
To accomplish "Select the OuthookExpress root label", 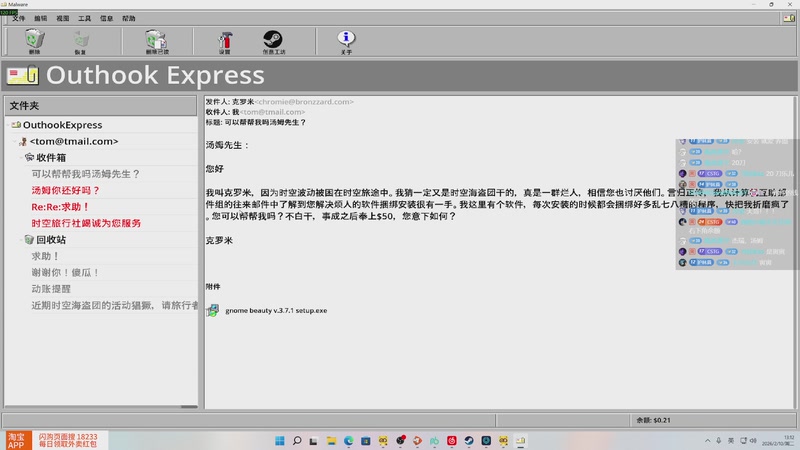I will (62, 125).
